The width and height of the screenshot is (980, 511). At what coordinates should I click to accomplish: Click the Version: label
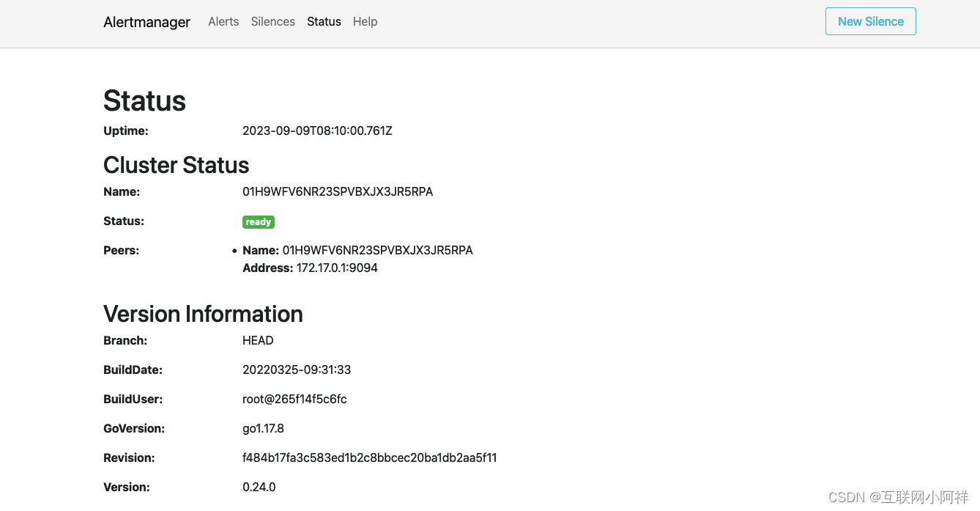(126, 488)
